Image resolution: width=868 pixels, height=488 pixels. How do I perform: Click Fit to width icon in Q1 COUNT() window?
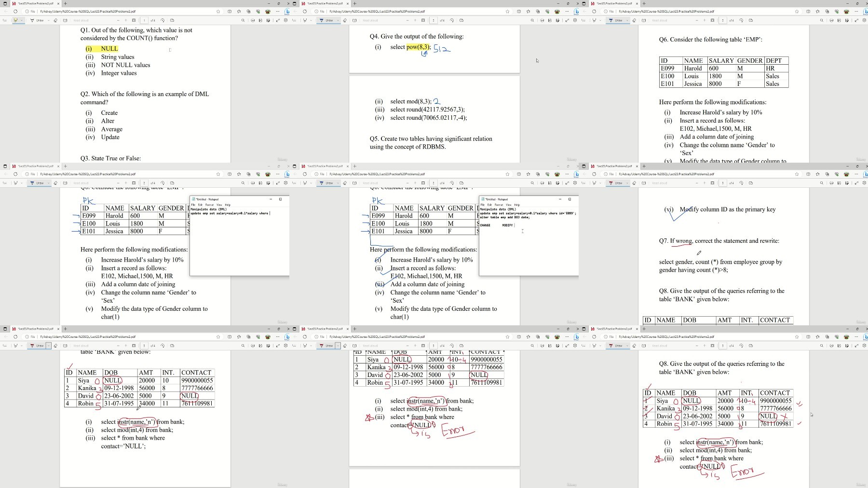tap(134, 20)
